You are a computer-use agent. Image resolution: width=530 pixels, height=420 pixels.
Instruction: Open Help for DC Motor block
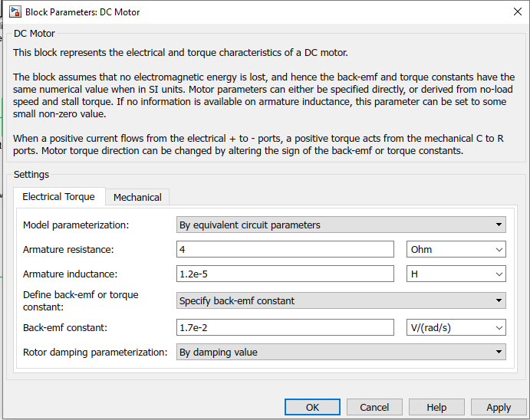pos(436,407)
